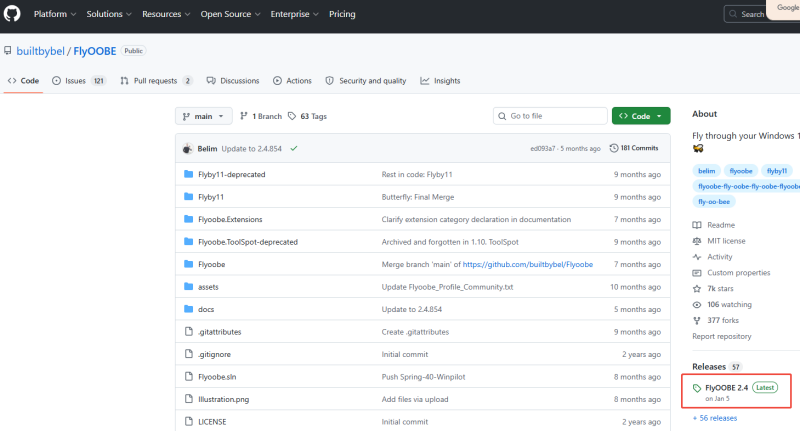Open 'Rest in code: Flyby11' commit message

pyautogui.click(x=417, y=174)
